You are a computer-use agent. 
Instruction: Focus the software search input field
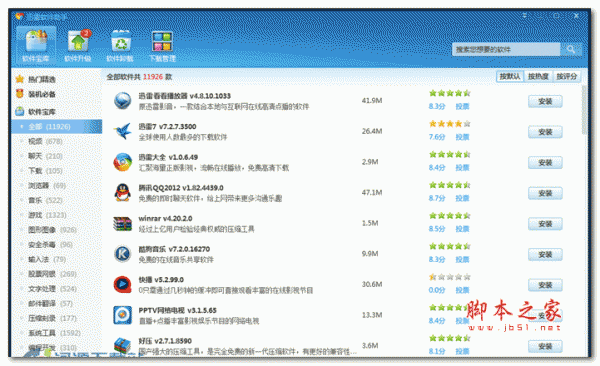[x=506, y=49]
